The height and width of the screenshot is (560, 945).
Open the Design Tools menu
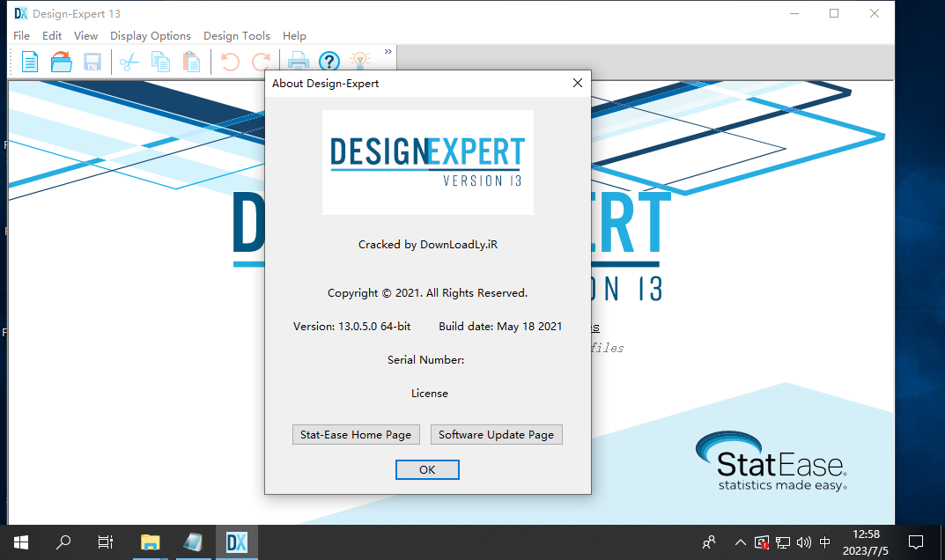(237, 35)
